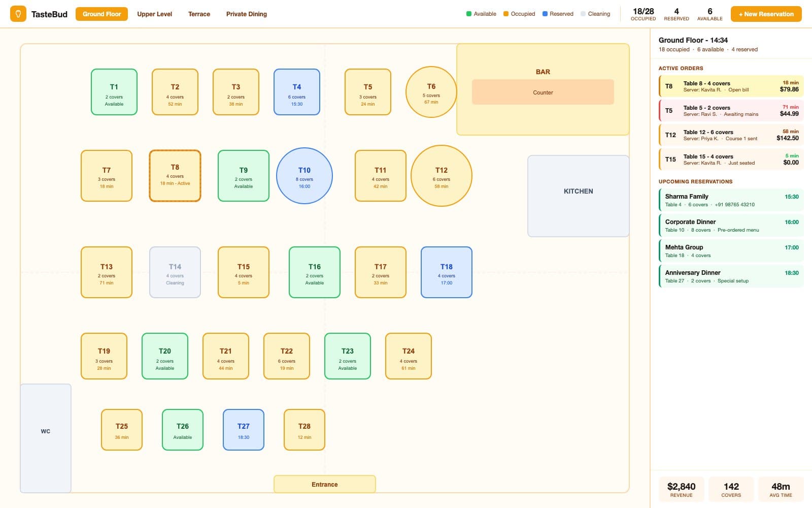
Task: Open Mehta Group 17:00 reservation
Action: tap(731, 250)
